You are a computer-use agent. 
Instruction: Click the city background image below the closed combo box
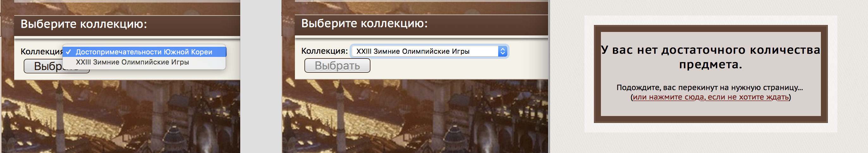[414, 116]
